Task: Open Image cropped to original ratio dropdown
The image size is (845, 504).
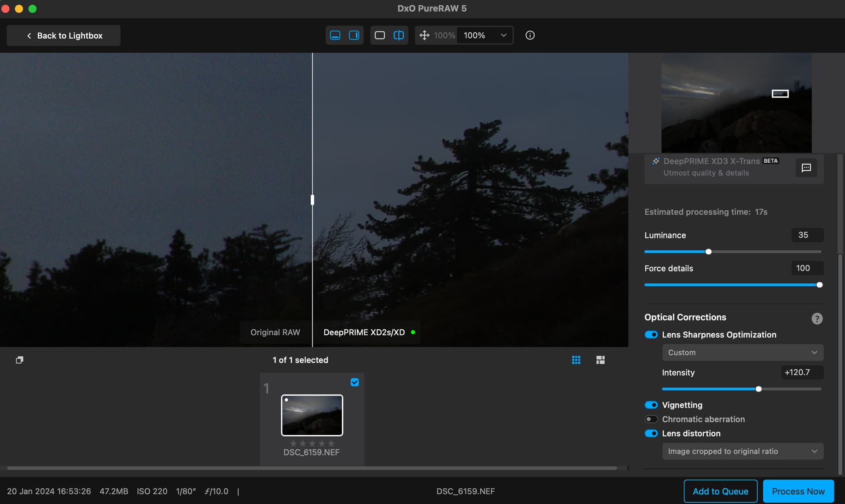Action: pyautogui.click(x=742, y=451)
